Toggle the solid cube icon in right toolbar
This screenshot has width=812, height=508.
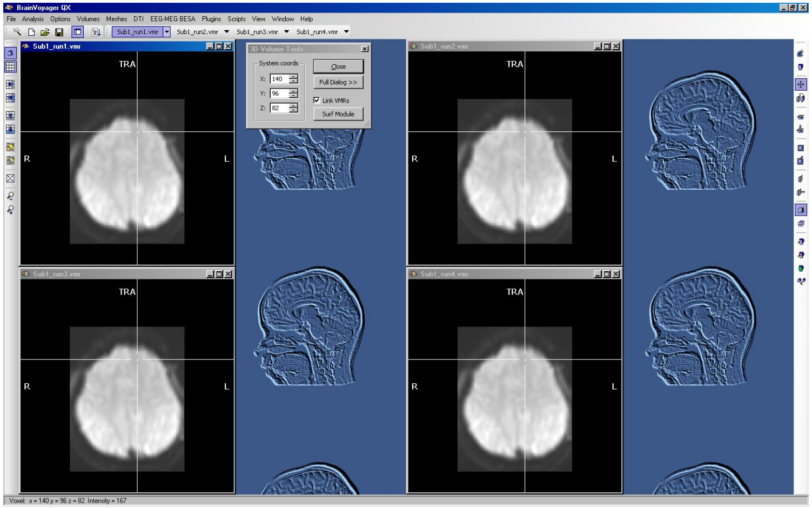point(801,210)
